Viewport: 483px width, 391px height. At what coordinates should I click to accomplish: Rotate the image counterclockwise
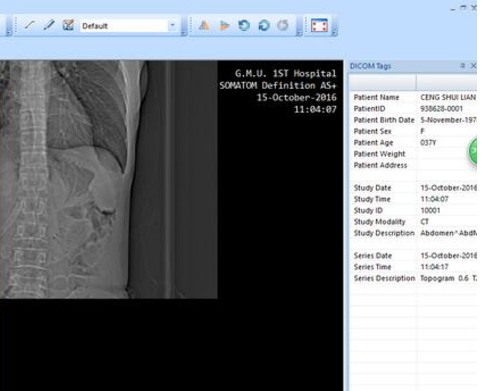244,25
